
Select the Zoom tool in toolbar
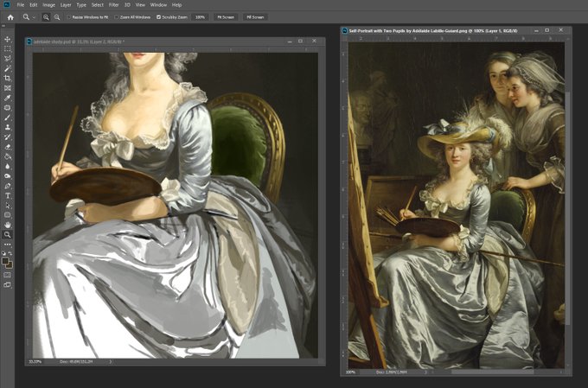coord(7,235)
